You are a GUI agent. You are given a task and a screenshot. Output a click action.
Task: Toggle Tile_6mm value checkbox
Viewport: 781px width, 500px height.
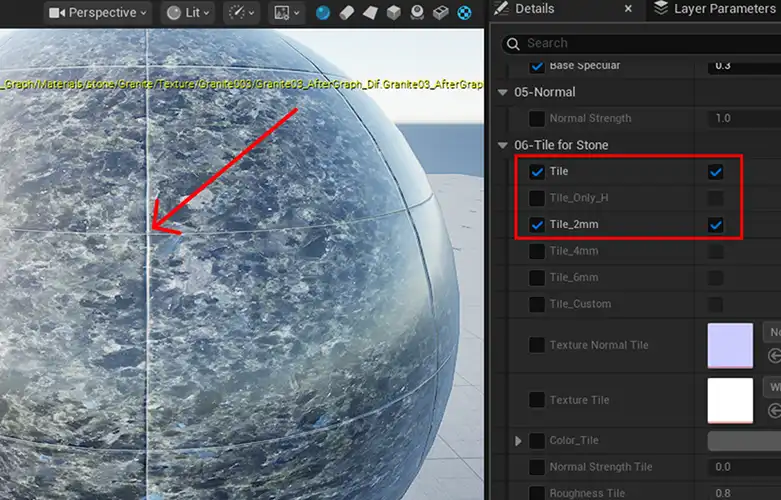click(x=716, y=277)
